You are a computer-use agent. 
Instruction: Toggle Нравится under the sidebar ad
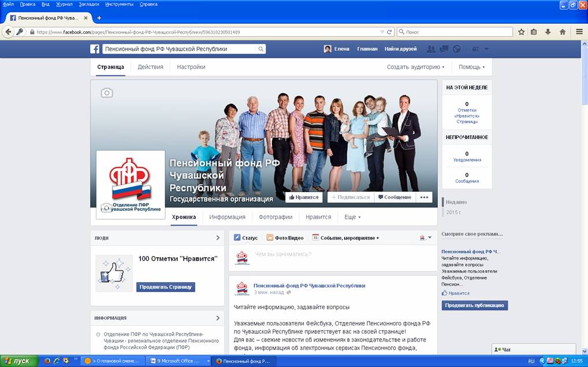point(455,293)
